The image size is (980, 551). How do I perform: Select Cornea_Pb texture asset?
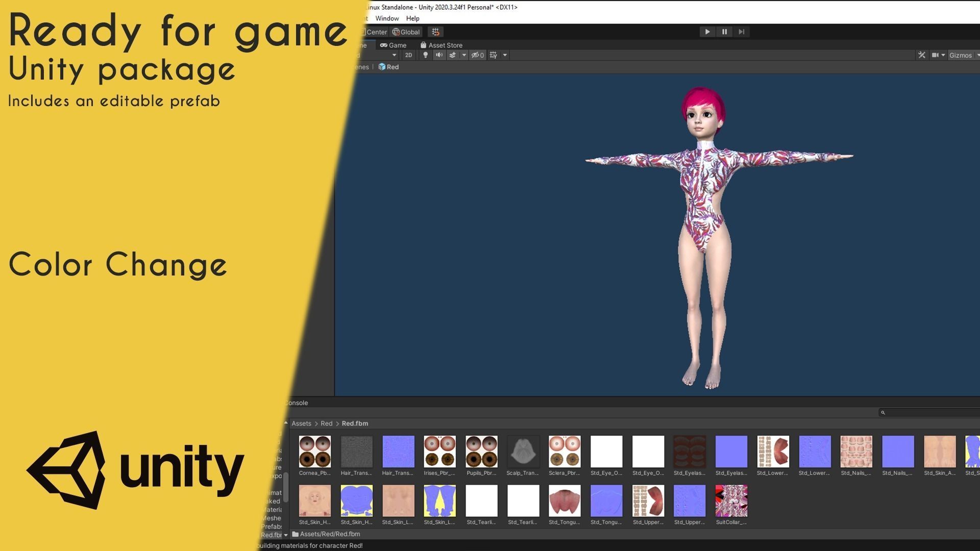[x=314, y=456]
